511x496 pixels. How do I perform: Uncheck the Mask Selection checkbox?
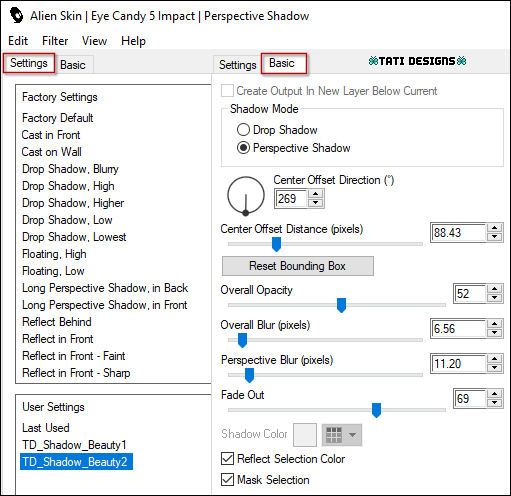227,480
